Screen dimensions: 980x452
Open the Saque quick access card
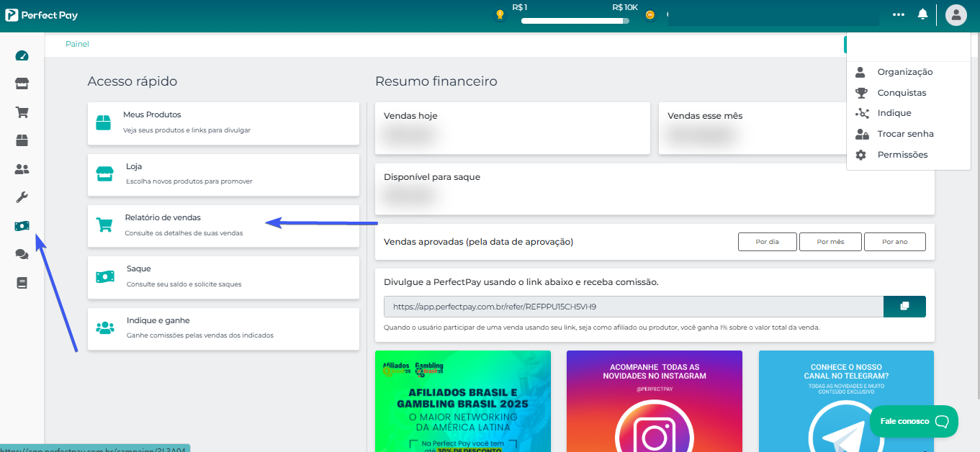pos(223,277)
